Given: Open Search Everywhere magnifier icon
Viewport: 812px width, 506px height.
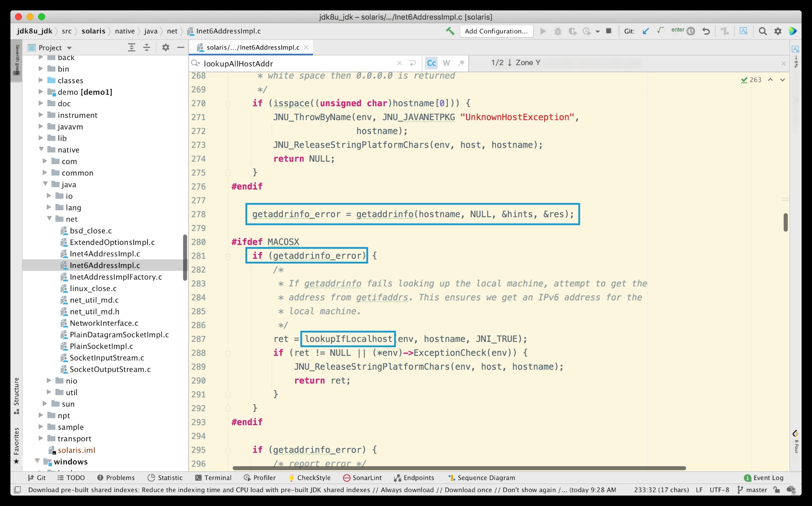Looking at the screenshot, I should tap(763, 31).
